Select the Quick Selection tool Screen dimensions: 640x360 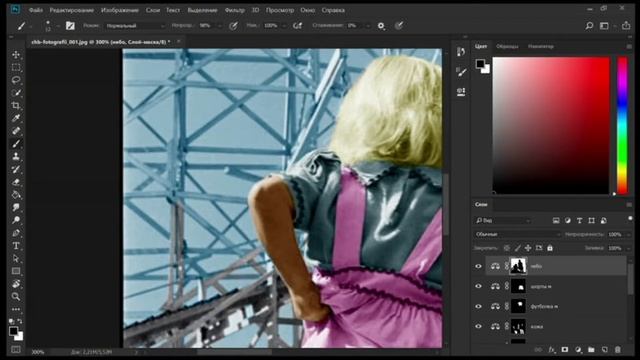point(16,93)
